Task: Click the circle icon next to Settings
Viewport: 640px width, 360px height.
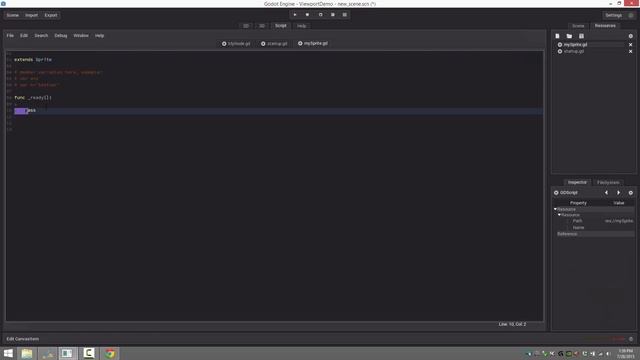Action: (631, 15)
